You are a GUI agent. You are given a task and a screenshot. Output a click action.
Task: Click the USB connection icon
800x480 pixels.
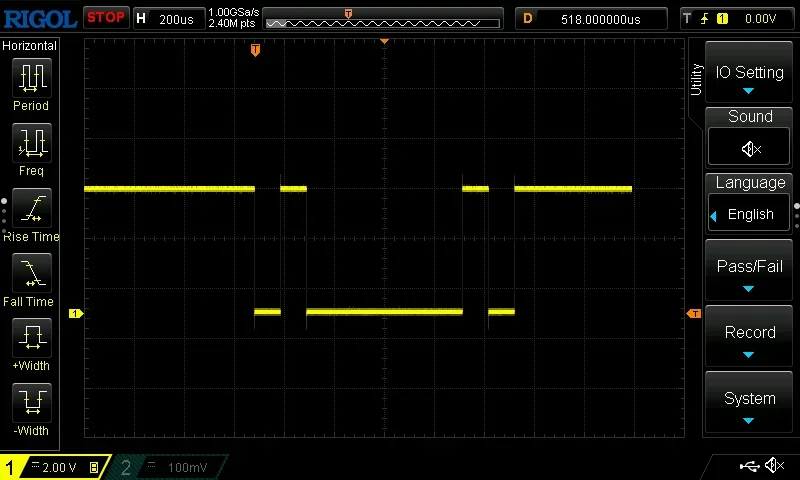coord(749,466)
